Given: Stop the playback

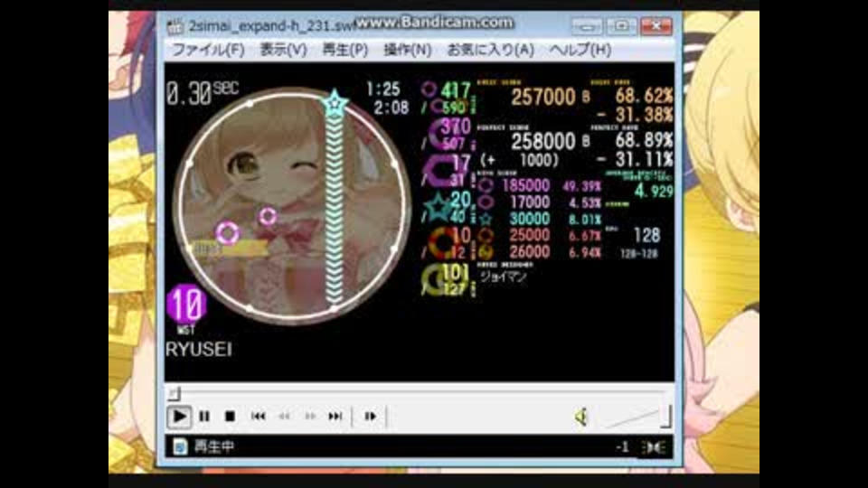Looking at the screenshot, I should click(230, 416).
